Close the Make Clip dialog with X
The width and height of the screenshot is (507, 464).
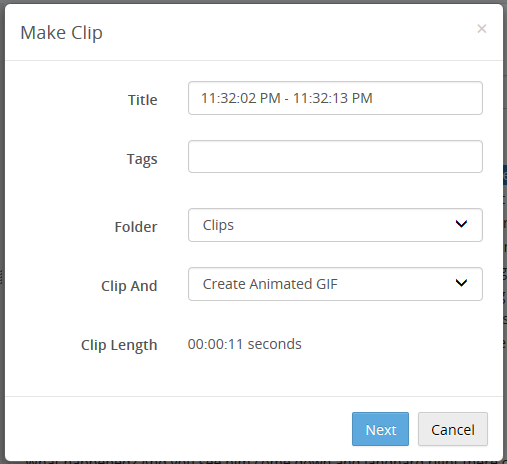click(x=481, y=29)
